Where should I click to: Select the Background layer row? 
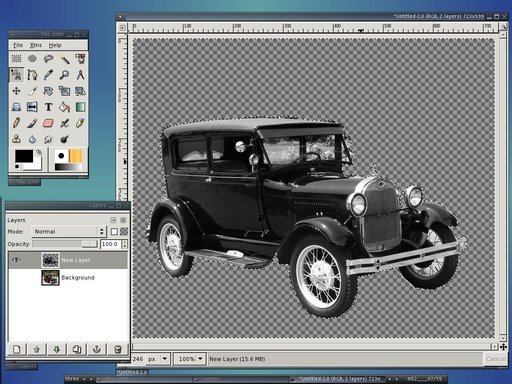click(x=68, y=277)
